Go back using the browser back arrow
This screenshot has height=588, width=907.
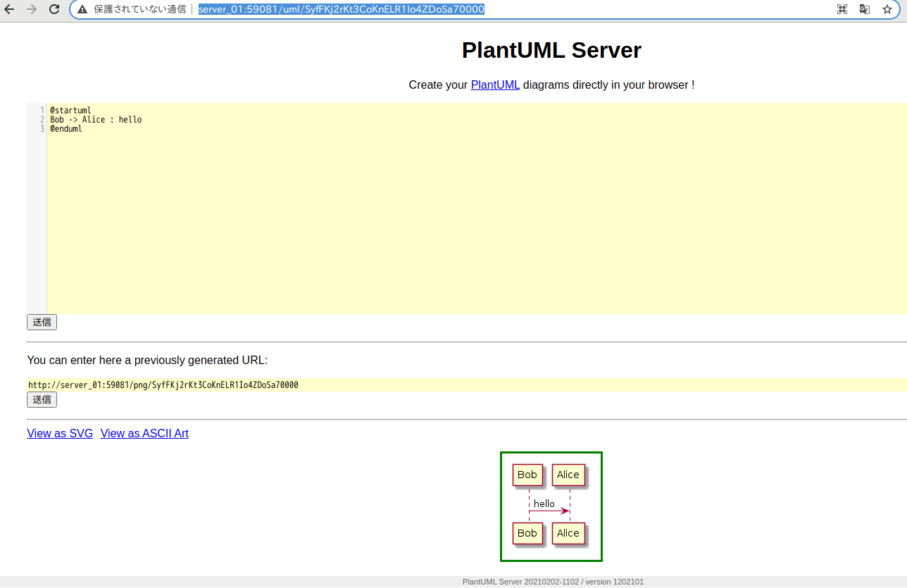pyautogui.click(x=10, y=9)
